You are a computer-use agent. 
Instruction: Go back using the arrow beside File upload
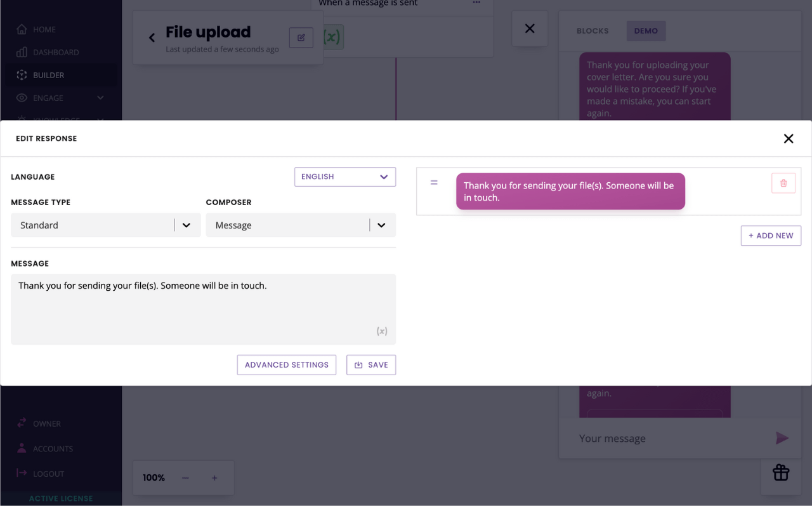[x=152, y=38]
